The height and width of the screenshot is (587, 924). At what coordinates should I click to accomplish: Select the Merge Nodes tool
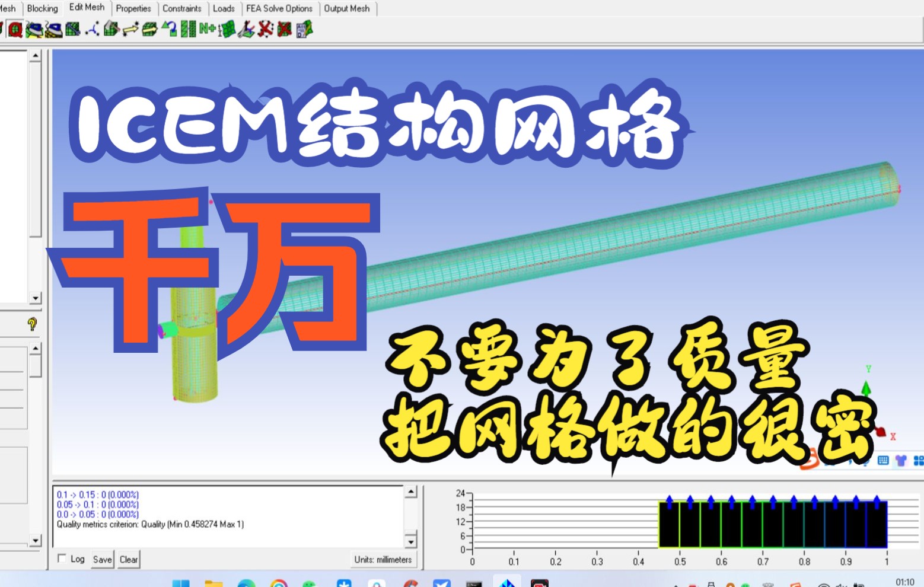(92, 29)
